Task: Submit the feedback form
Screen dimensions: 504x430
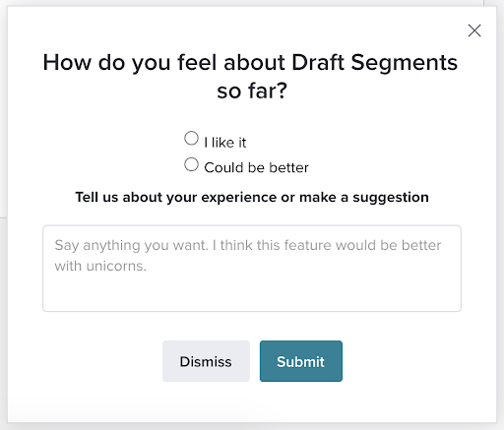Action: click(301, 361)
